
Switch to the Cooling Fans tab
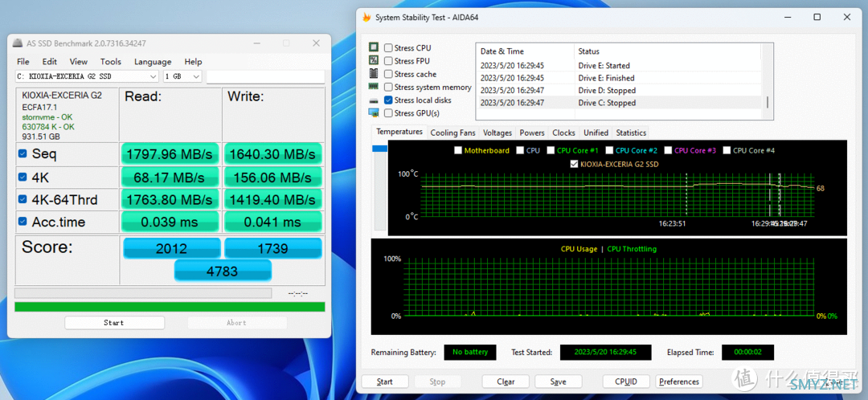coord(452,133)
